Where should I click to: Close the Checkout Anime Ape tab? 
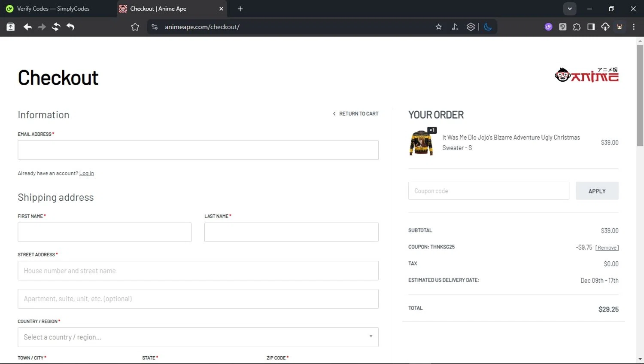click(x=221, y=9)
